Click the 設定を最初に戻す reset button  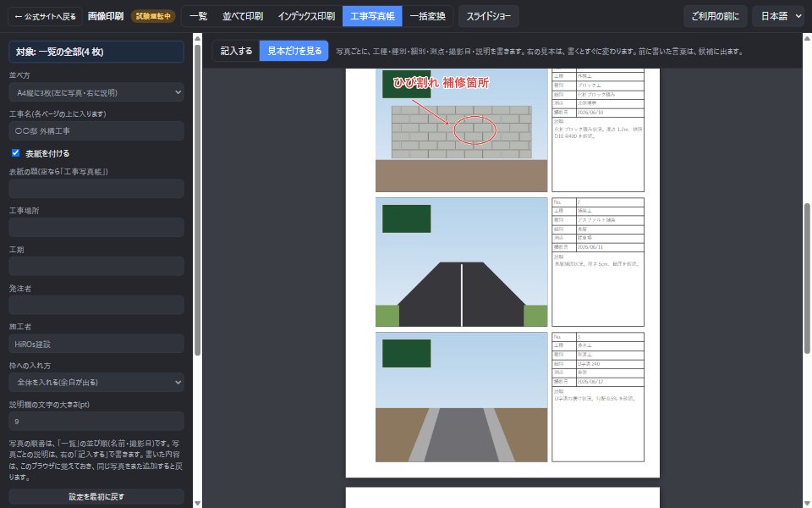click(96, 497)
